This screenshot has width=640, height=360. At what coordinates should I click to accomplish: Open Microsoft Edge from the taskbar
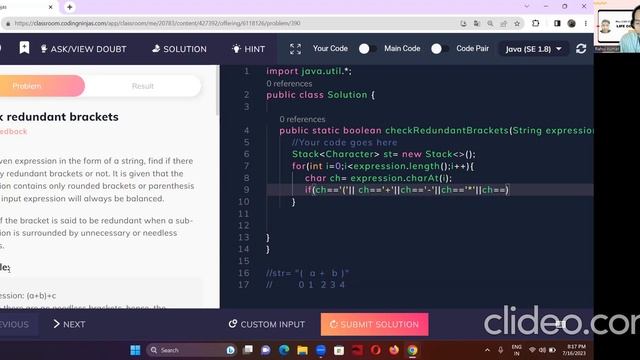[284, 350]
